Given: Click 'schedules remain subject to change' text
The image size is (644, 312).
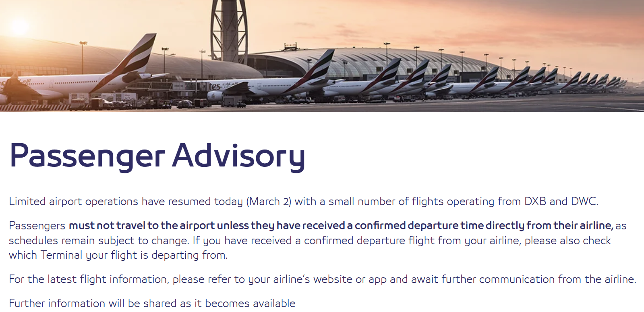Looking at the screenshot, I should [x=98, y=241].
